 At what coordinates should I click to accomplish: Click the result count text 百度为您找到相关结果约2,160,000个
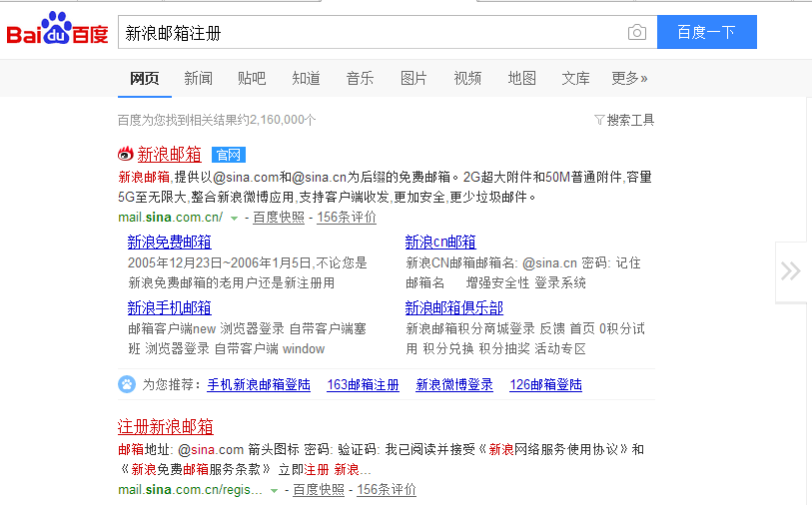pos(217,120)
